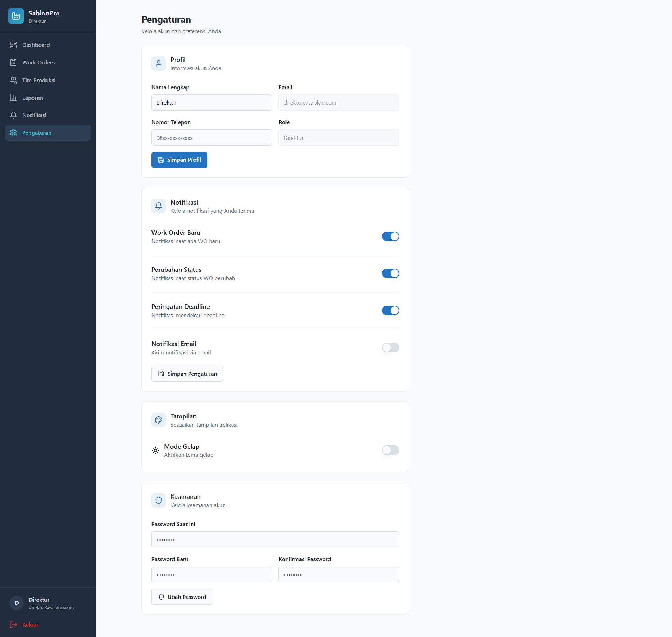Click the Laporan bar chart icon

(13, 98)
